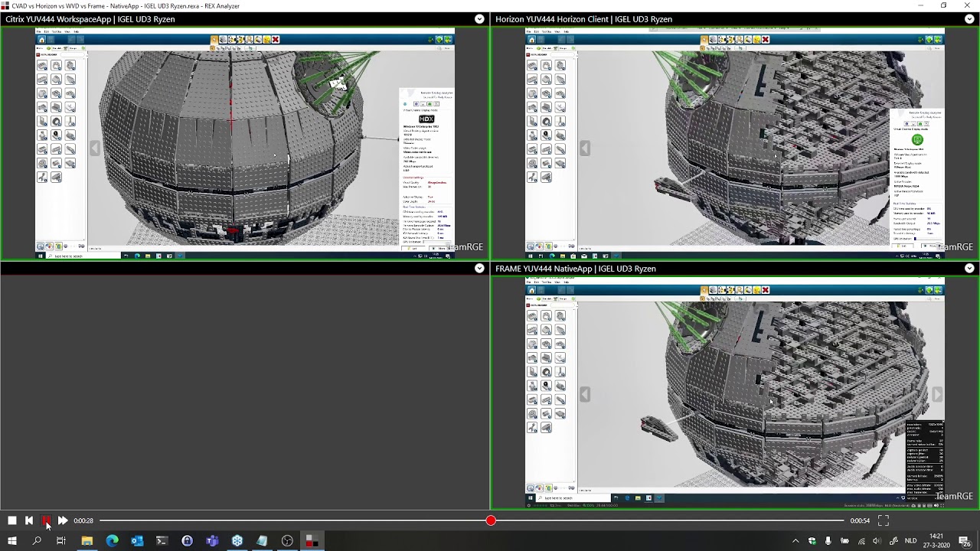Open the clock showing 14:21

pyautogui.click(x=936, y=541)
